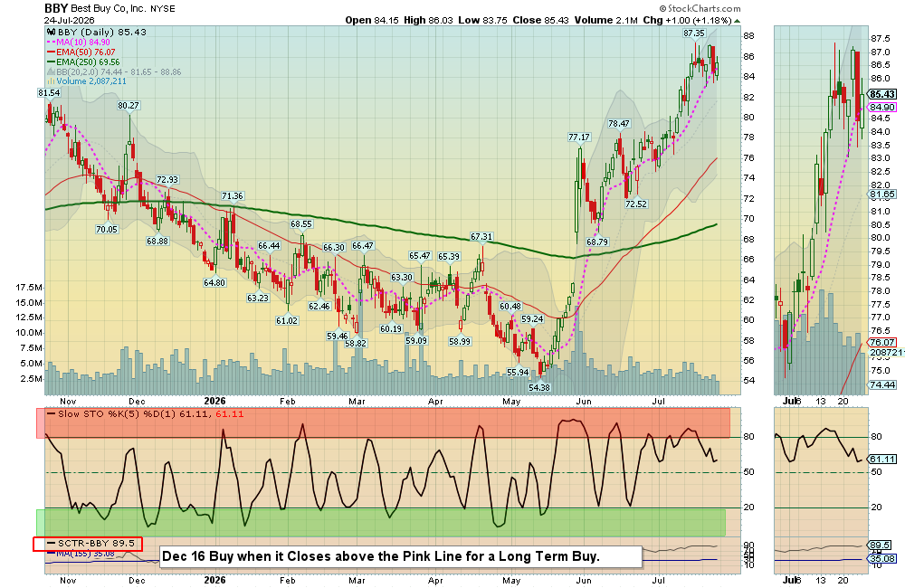Screen dimensions: 905x588
Task: Click the High 86.03 value
Action: [428, 20]
